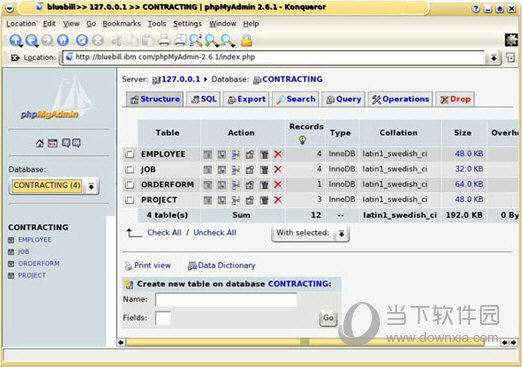Open the Tools menu
Screen dimensions: 523x367
157,24
